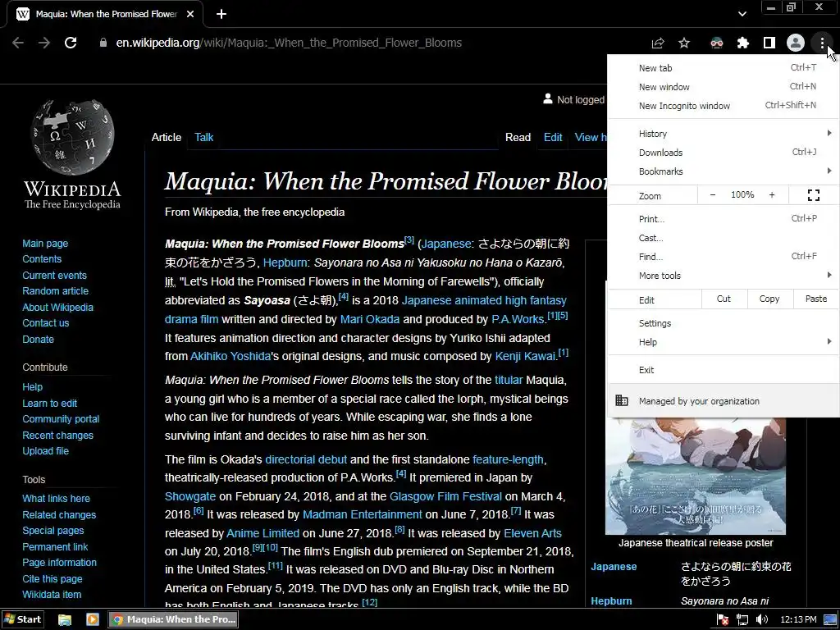Open Downloads from the Chrome menu
The height and width of the screenshot is (630, 840).
coord(724,153)
